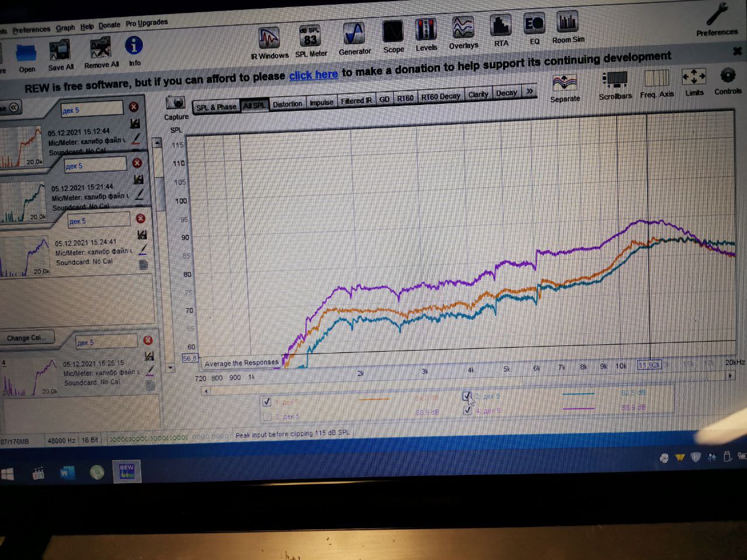
Task: Remove the measurement dated 15:25:15
Action: click(x=148, y=340)
